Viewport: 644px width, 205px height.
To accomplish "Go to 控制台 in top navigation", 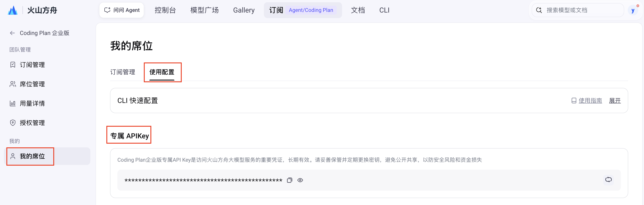I will 165,10.
